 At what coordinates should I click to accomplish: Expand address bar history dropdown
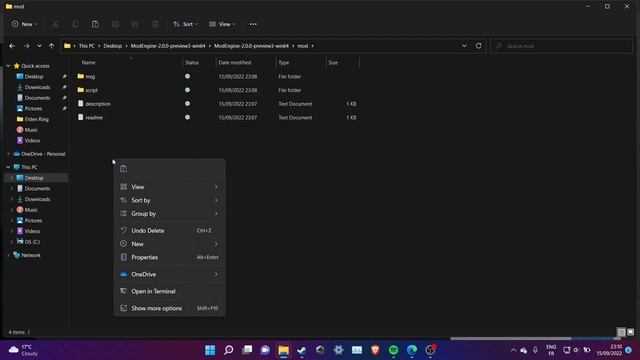coord(464,46)
